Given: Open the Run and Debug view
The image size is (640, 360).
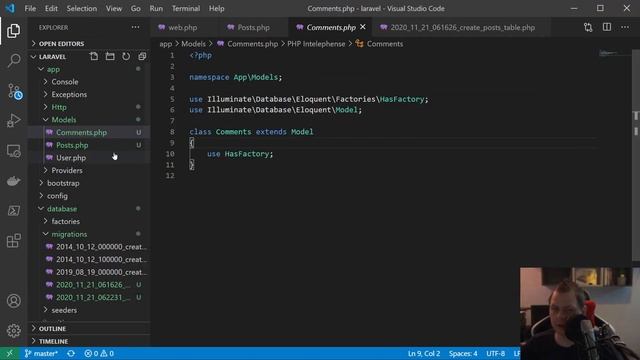Looking at the screenshot, I should point(13,121).
